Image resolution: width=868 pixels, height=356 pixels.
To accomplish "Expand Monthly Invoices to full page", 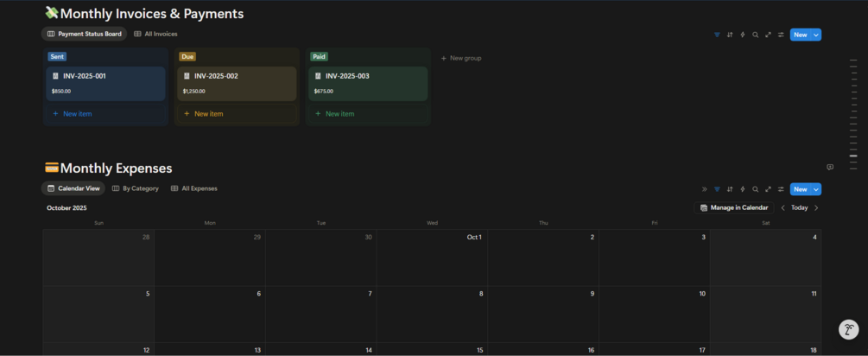I will pyautogui.click(x=768, y=35).
